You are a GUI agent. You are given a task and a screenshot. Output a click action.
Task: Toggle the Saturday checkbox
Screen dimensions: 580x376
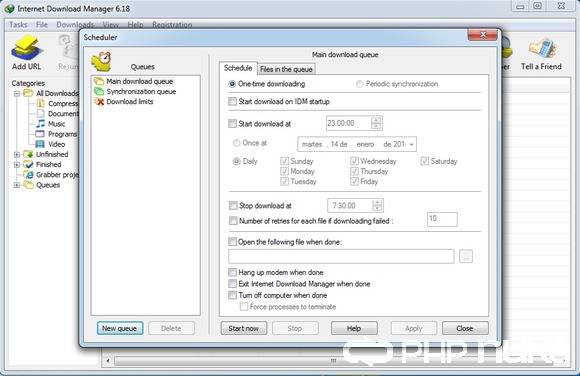coord(425,161)
